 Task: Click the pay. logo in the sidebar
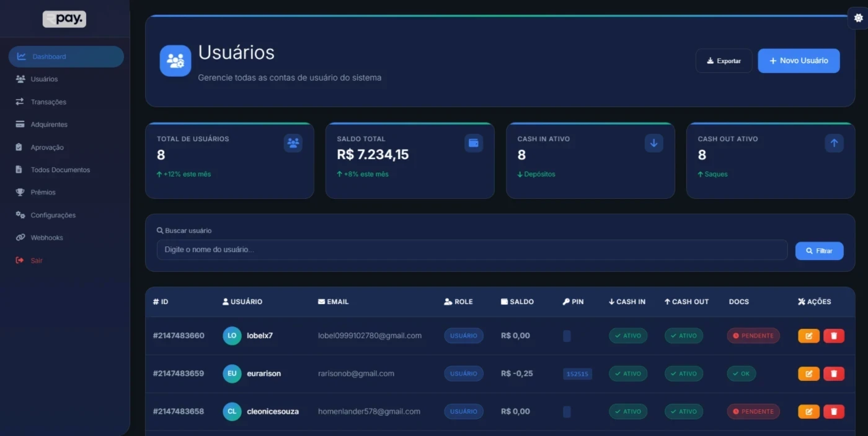[x=64, y=19]
